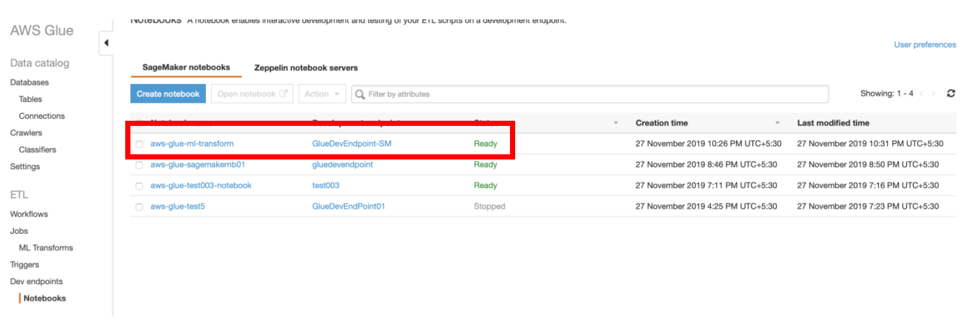980x328 pixels.
Task: Switch to Zeppelin notebook servers tab
Action: pos(306,68)
